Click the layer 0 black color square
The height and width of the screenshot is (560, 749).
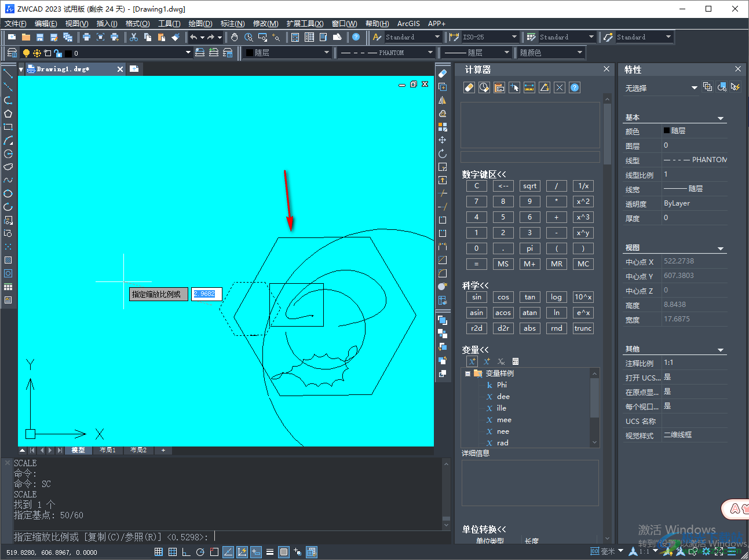click(68, 53)
